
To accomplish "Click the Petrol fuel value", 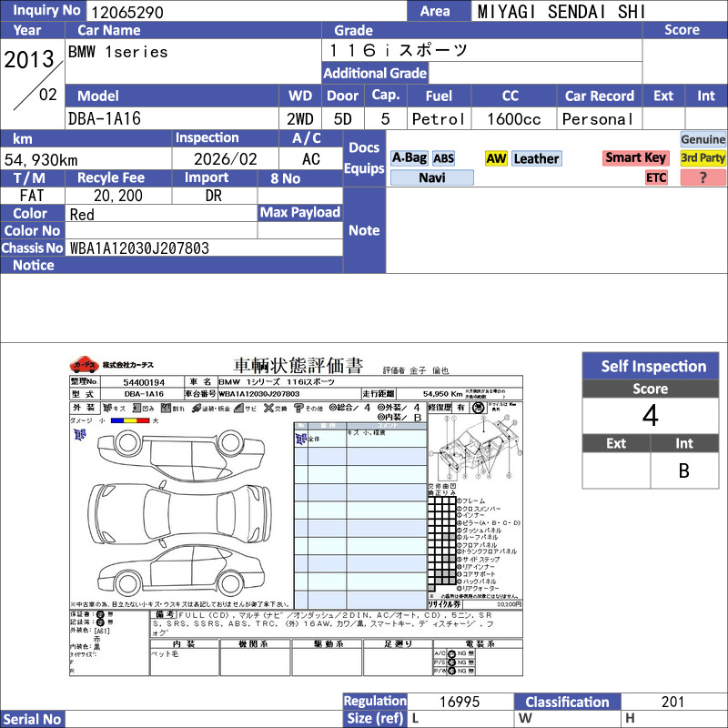I will pyautogui.click(x=439, y=119).
